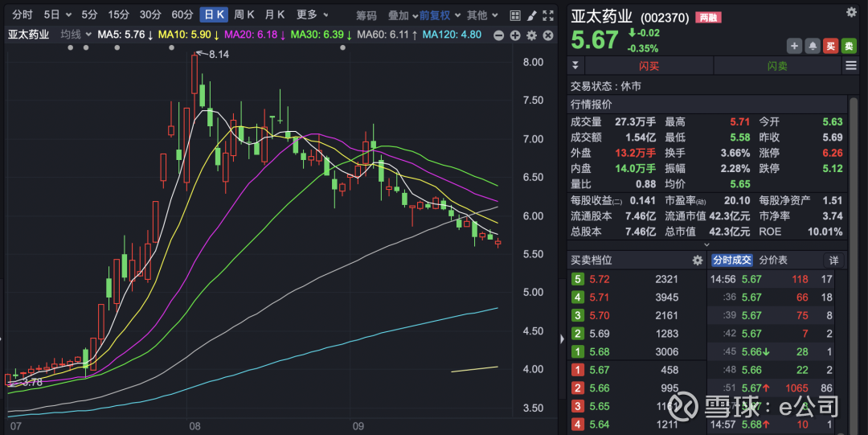Image resolution: width=868 pixels, height=435 pixels.
Task: Open moving average settings gear
Action: pyautogui.click(x=531, y=35)
